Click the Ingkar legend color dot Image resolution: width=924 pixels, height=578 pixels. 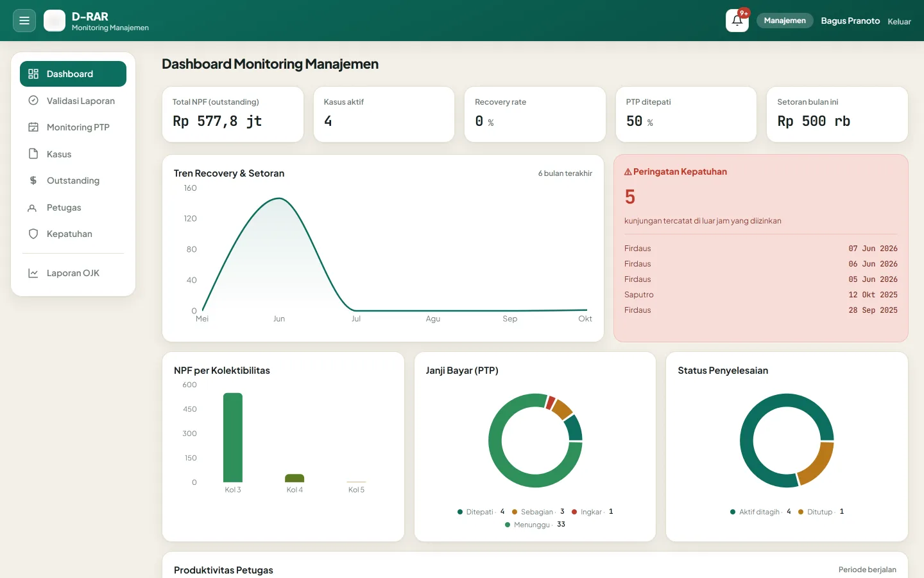(574, 512)
